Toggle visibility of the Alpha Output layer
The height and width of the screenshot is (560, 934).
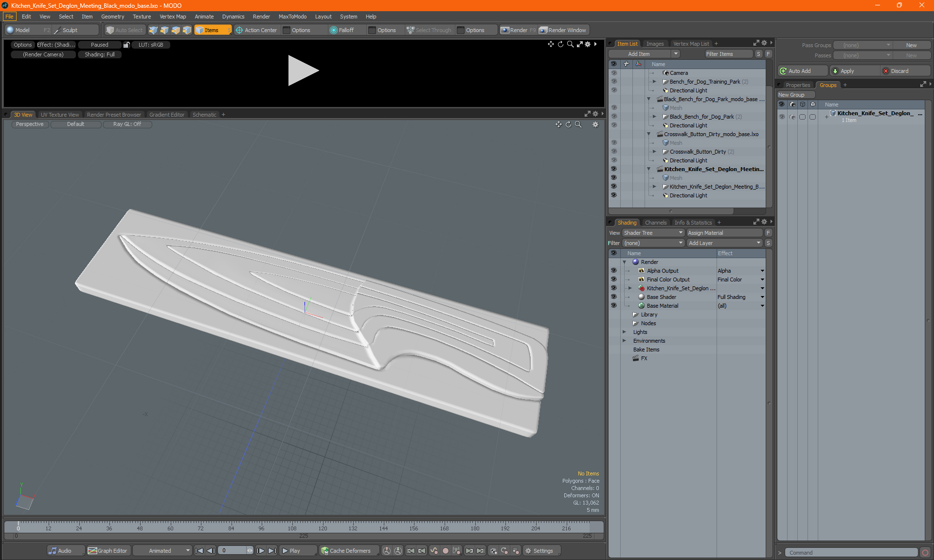click(613, 271)
